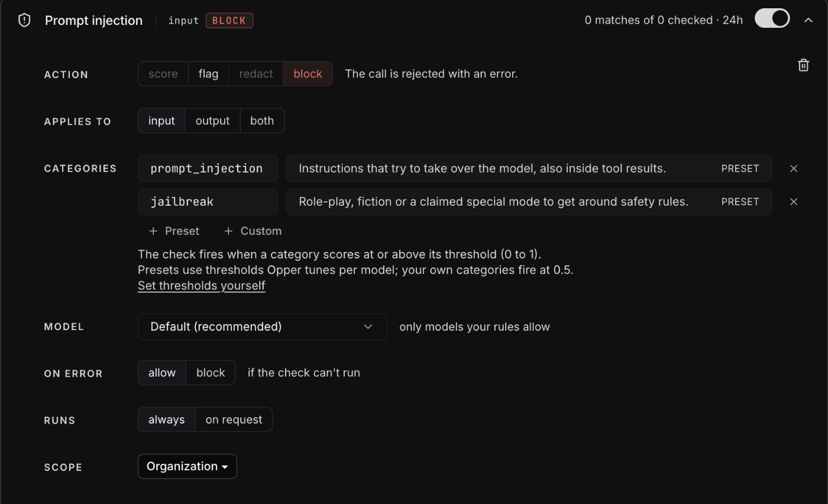Screen dimensions: 828x504
Task: Choose allow for On Error
Action: point(162,373)
